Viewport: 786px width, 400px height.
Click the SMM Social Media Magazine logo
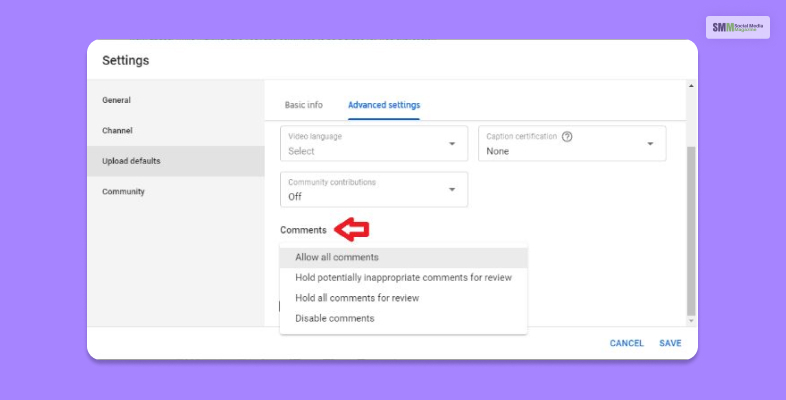coord(737,27)
